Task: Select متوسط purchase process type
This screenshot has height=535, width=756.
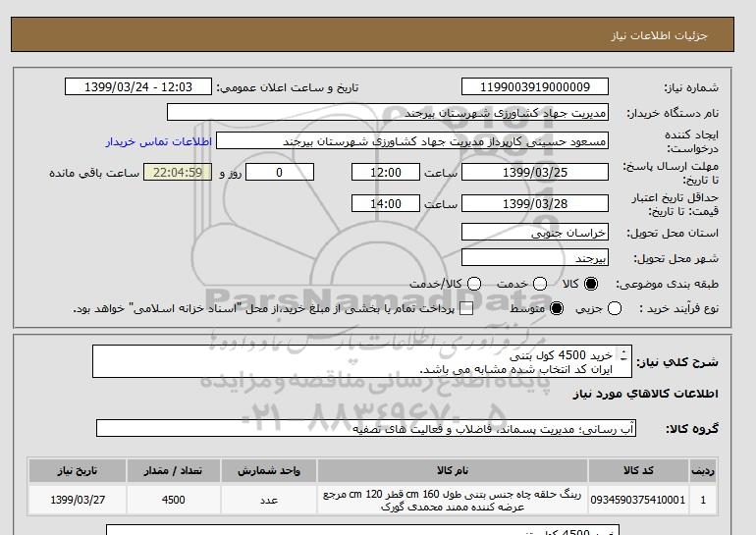Action: pos(557,308)
